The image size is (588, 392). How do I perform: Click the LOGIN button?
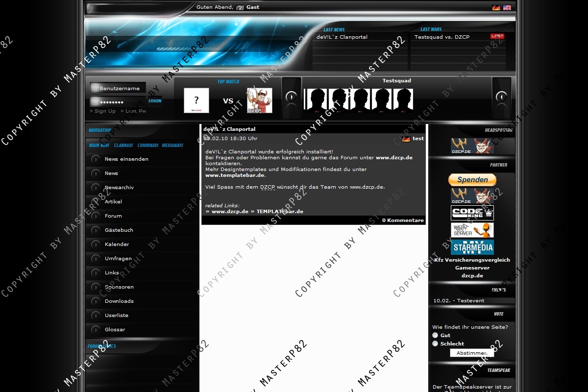tap(155, 101)
